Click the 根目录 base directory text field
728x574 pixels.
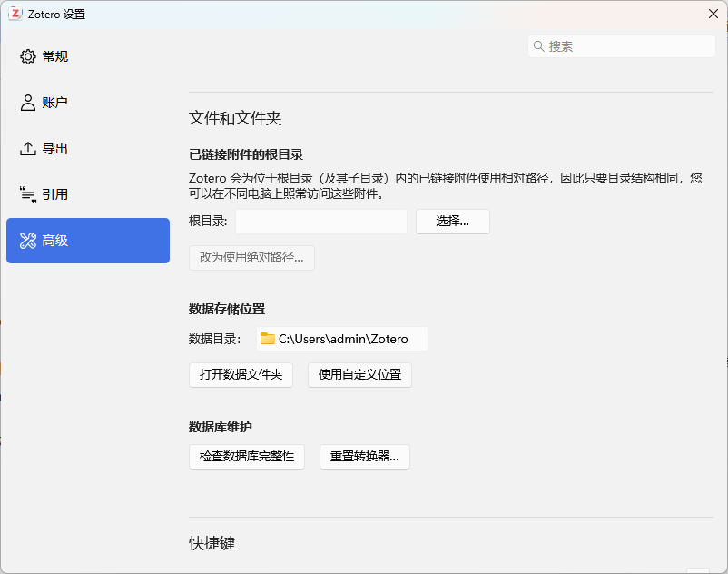point(321,222)
